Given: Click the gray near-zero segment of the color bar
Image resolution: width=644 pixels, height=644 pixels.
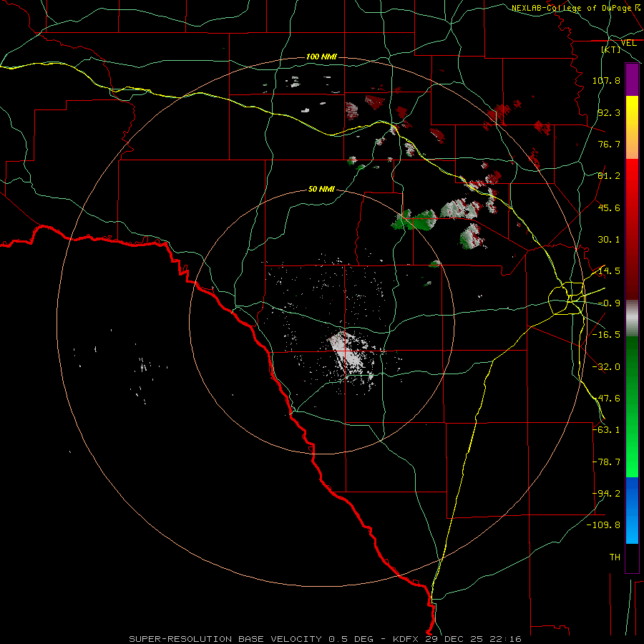Looking at the screenshot, I should (632, 318).
